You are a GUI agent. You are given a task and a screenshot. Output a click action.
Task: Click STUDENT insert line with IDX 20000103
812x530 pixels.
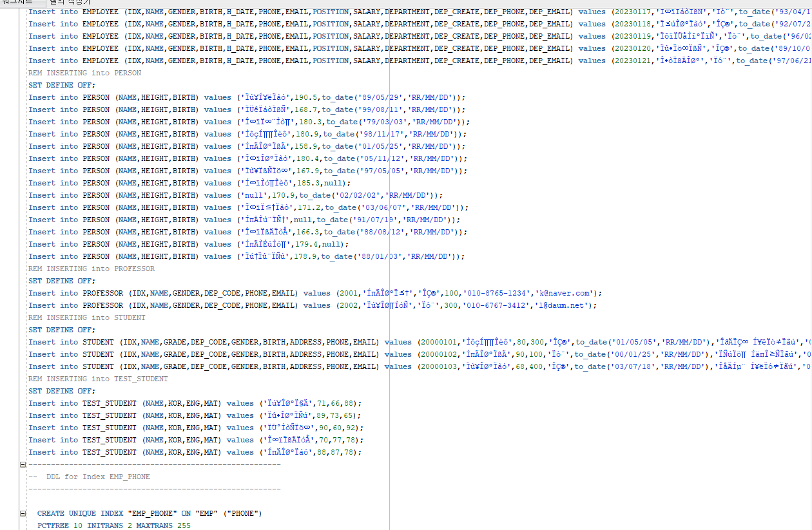pyautogui.click(x=420, y=366)
